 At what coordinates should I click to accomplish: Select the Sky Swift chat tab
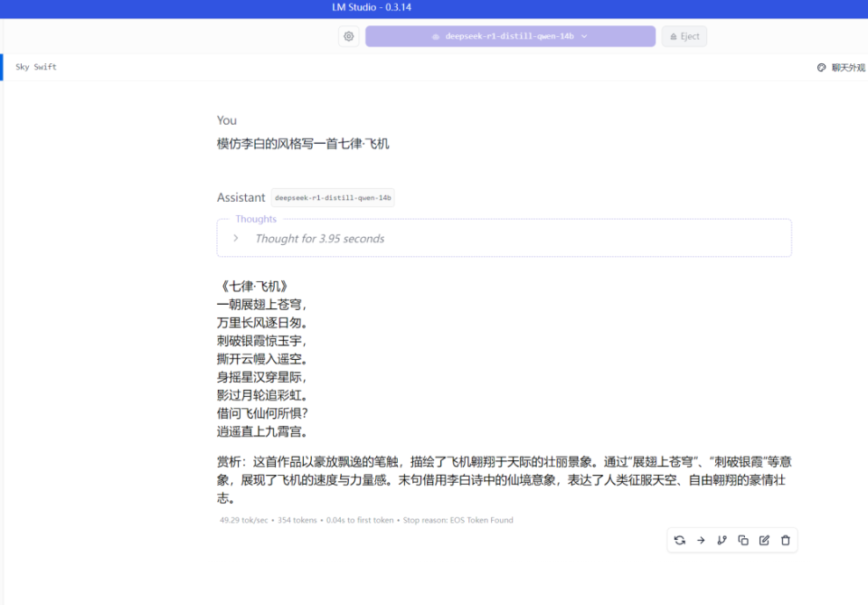(x=35, y=66)
